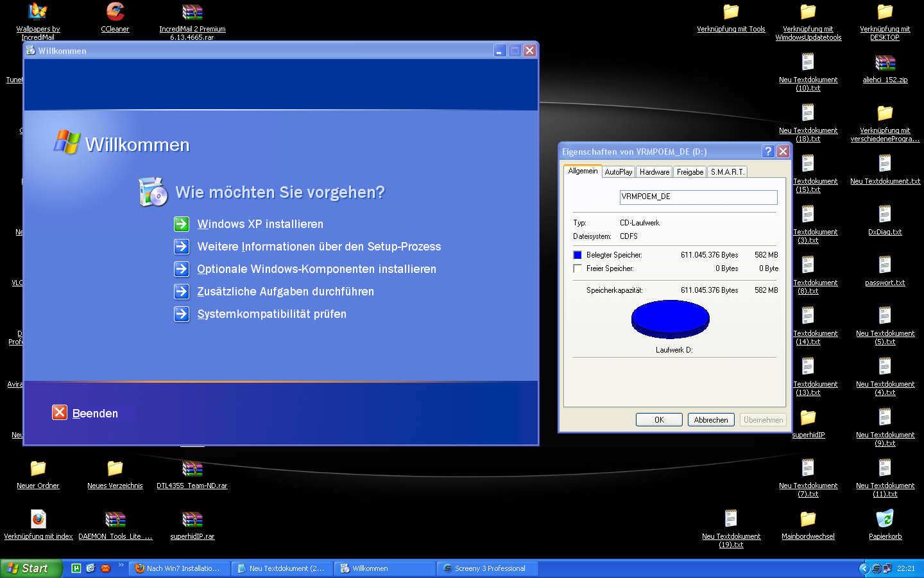Click the Screeny tray icon in system tray

pos(877,568)
